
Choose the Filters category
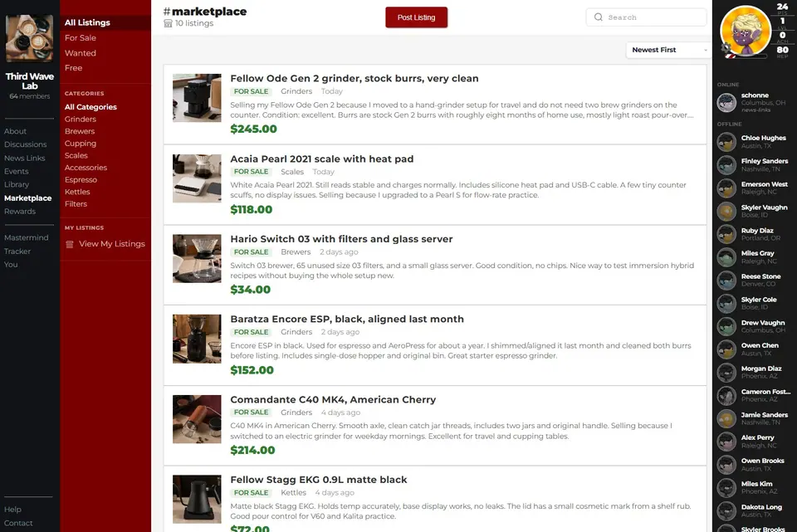[x=76, y=204]
